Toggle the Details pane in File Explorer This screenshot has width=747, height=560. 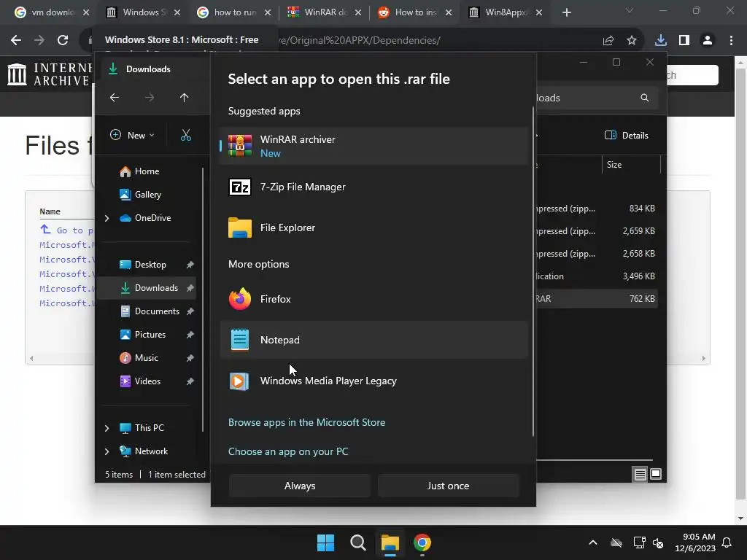tap(627, 135)
